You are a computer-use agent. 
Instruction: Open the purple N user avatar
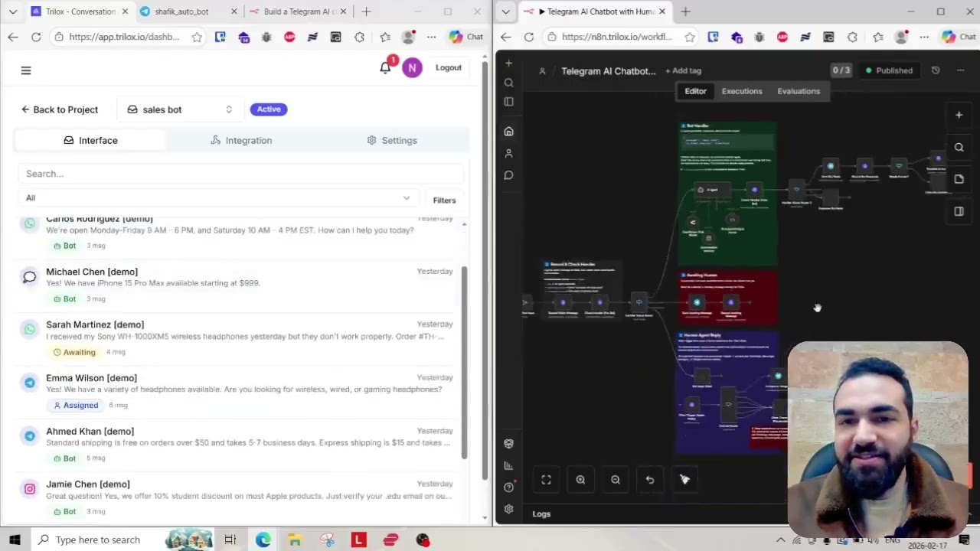412,67
